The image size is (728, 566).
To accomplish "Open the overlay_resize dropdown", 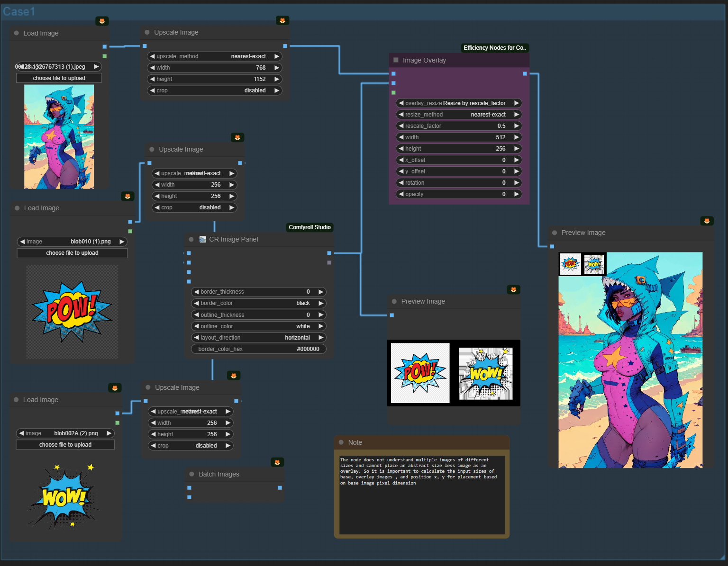I will tap(458, 103).
